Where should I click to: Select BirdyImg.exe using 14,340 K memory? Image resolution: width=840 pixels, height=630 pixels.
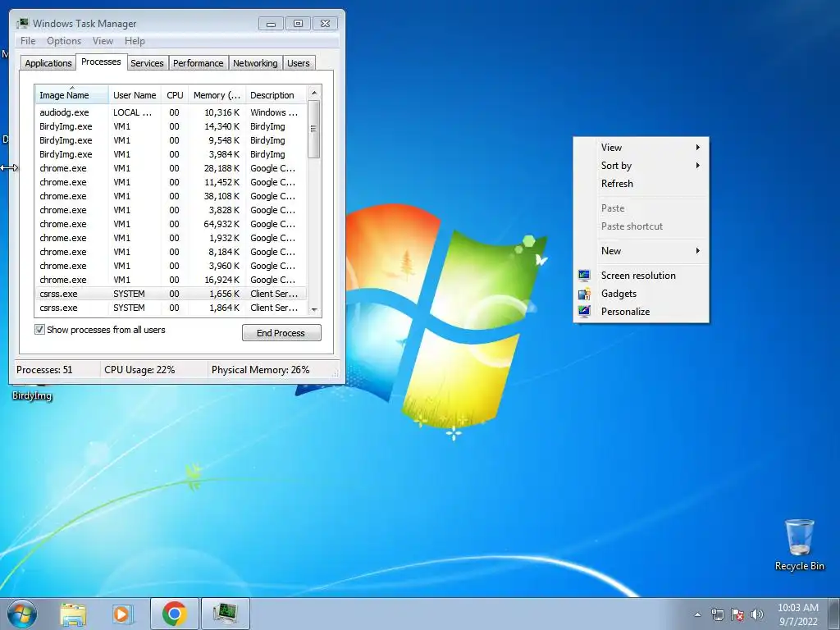[171, 126]
